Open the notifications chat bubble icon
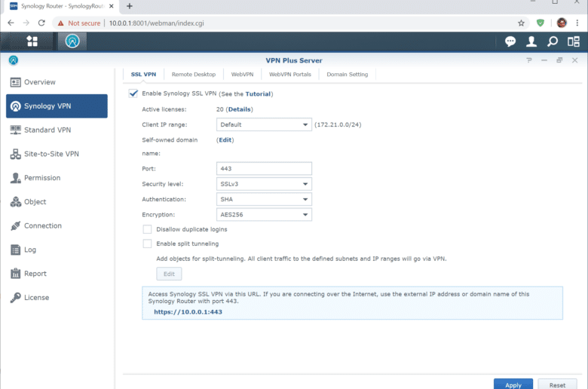Screen dimensions: 588x389 [510, 41]
